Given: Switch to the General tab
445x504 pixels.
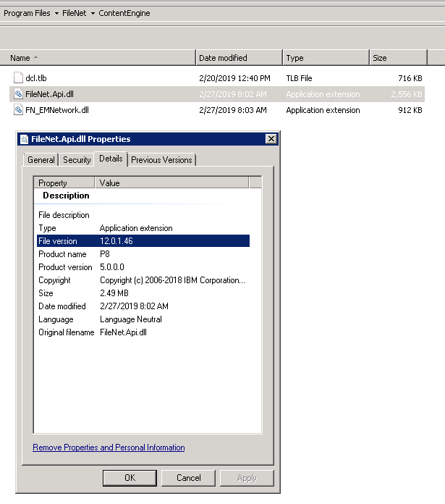Looking at the screenshot, I should pos(41,160).
